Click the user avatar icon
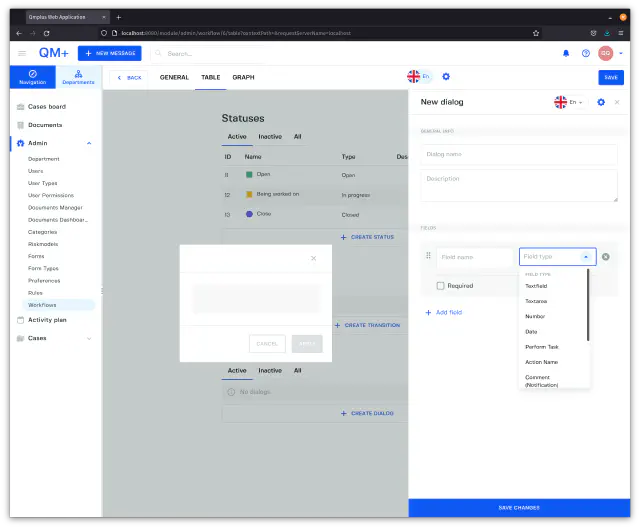This screenshot has width=640, height=528. pyautogui.click(x=605, y=53)
